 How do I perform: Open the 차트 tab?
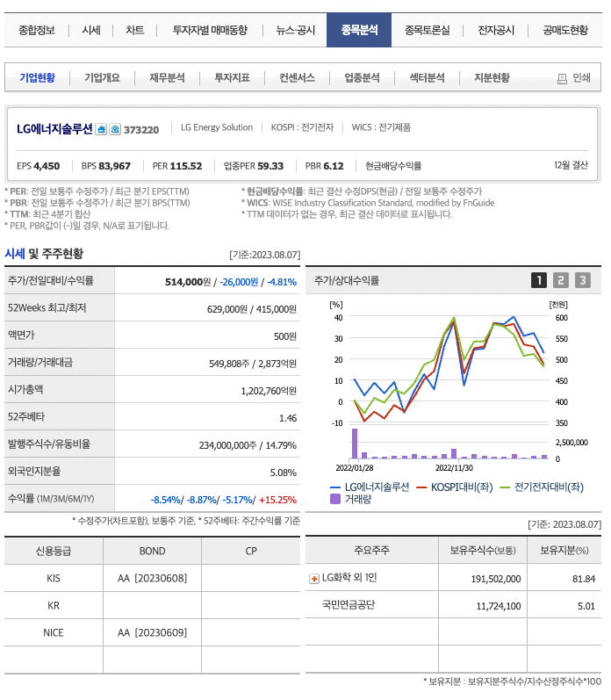tap(135, 30)
